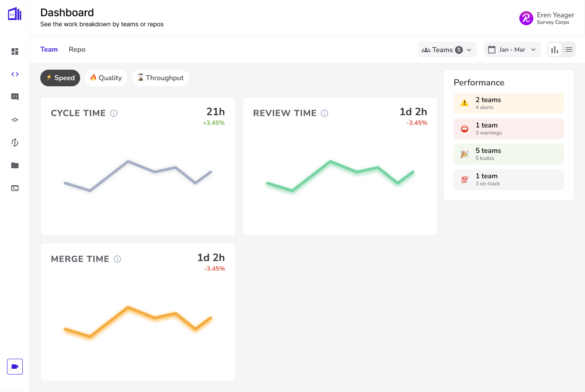The height and width of the screenshot is (392, 585).
Task: Open the code brackets icon in sidebar
Action: [x=15, y=74]
